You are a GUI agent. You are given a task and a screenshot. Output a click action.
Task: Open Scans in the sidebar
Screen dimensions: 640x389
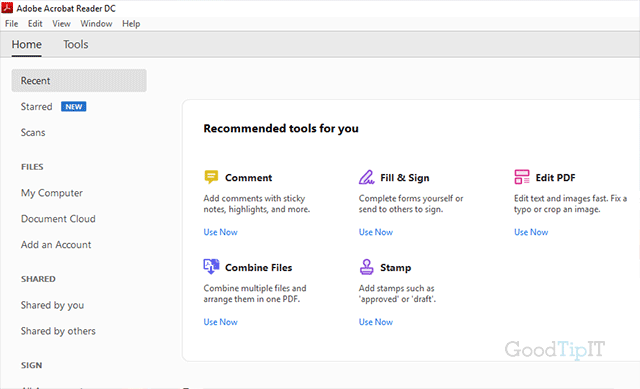pyautogui.click(x=33, y=132)
